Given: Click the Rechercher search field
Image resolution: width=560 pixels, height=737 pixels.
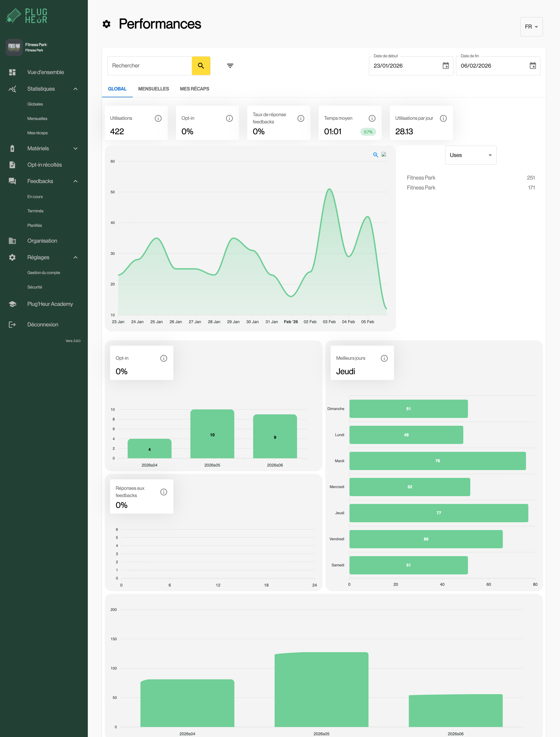Looking at the screenshot, I should [x=149, y=66].
